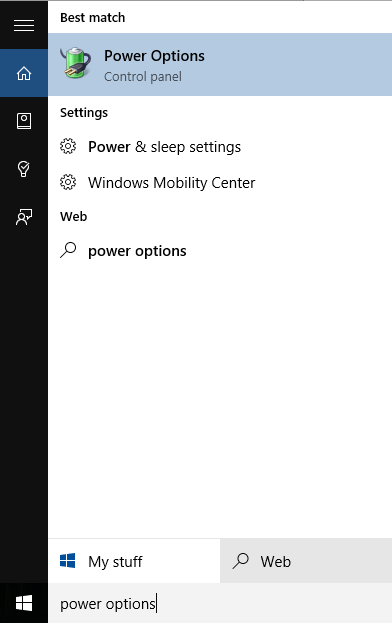392x623 pixels.
Task: Click the search box containing power options
Action: (x=220, y=603)
